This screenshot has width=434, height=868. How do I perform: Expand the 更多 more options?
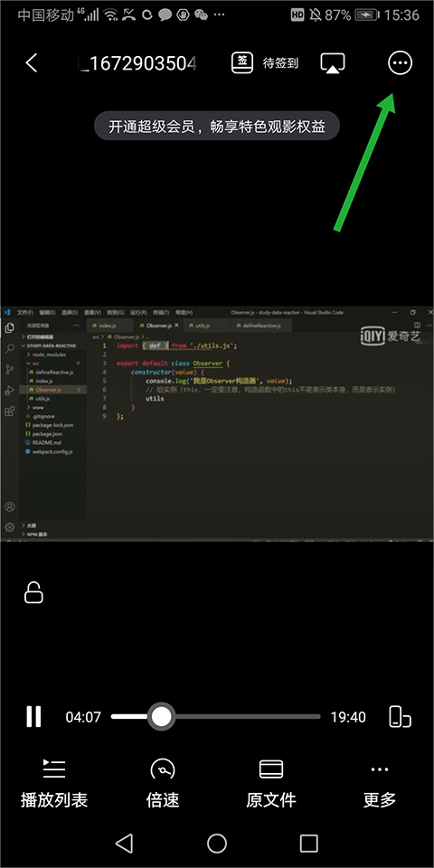pos(380,785)
